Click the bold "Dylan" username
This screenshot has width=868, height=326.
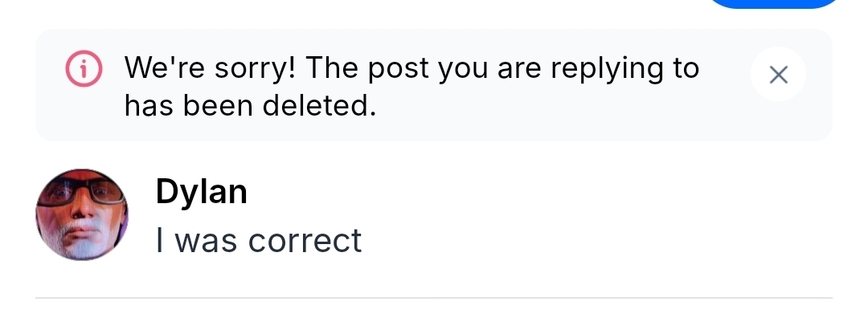(201, 192)
